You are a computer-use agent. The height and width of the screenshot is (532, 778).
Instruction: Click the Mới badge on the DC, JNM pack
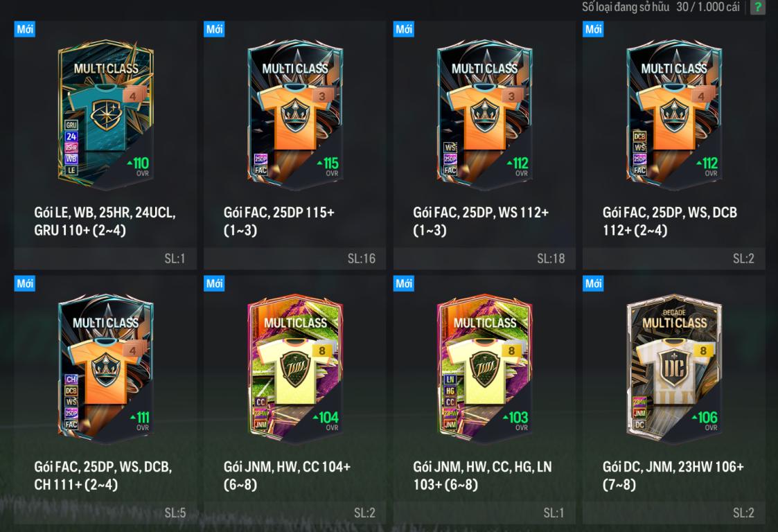[593, 283]
